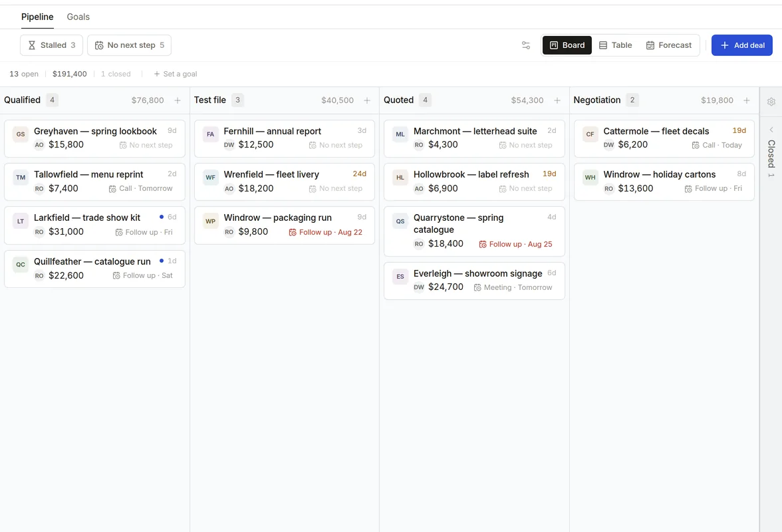The height and width of the screenshot is (532, 782).
Task: Open the Goals tab
Action: point(78,17)
